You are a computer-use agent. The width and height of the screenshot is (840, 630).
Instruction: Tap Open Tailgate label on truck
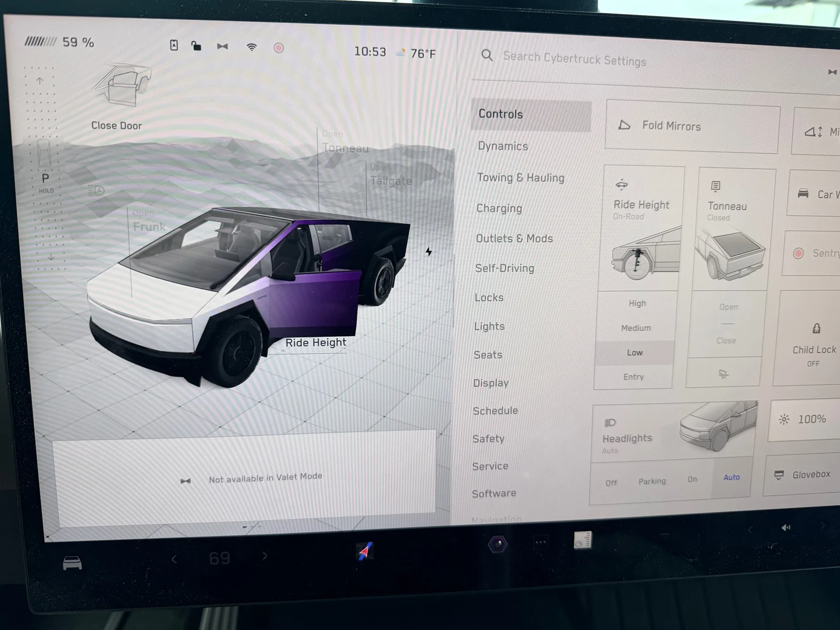click(x=391, y=175)
